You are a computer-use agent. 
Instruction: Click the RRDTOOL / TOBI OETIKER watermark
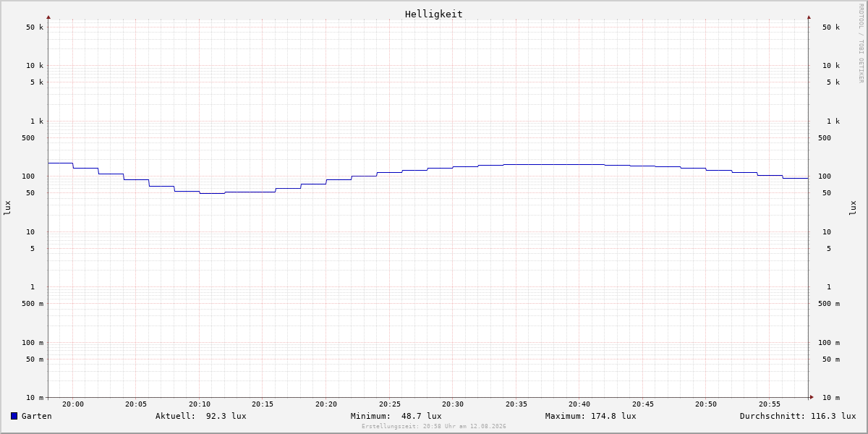pyautogui.click(x=861, y=43)
